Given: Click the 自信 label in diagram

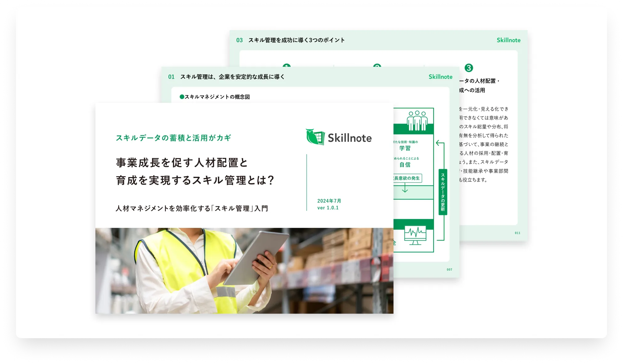Looking at the screenshot, I should pyautogui.click(x=405, y=165).
